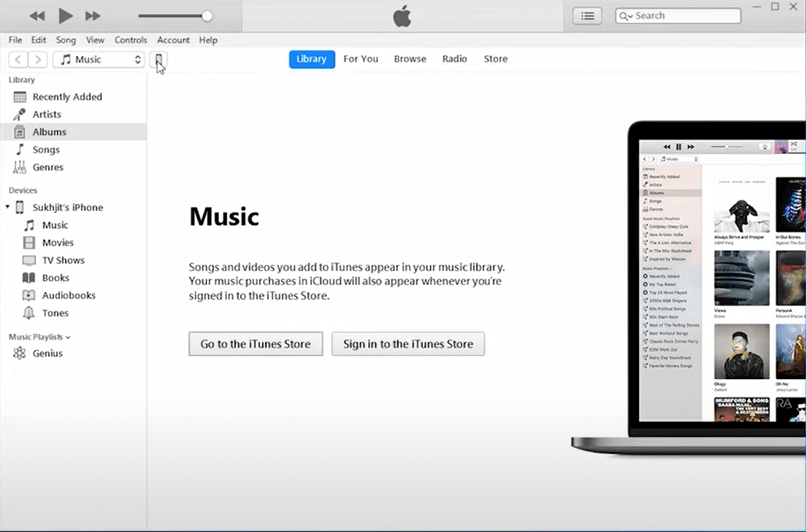Screen dimensions: 806x532
Task: Click the Search input field
Action: pyautogui.click(x=678, y=16)
